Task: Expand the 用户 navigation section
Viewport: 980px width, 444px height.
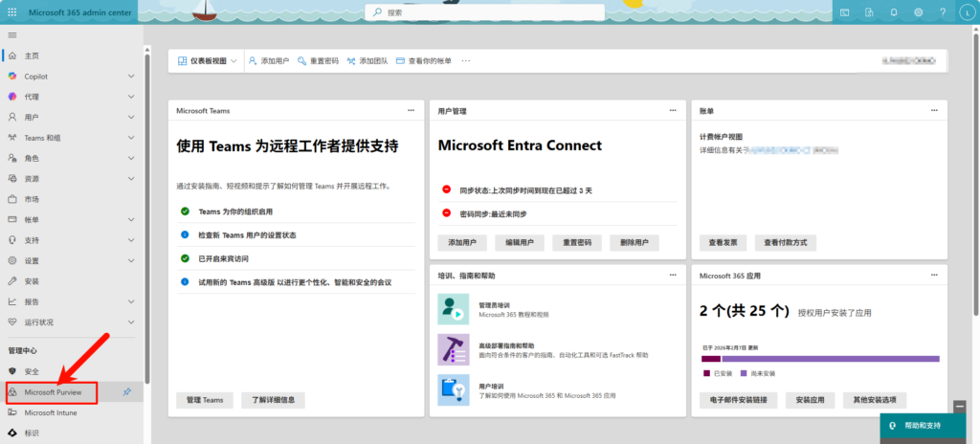Action: coord(131,117)
